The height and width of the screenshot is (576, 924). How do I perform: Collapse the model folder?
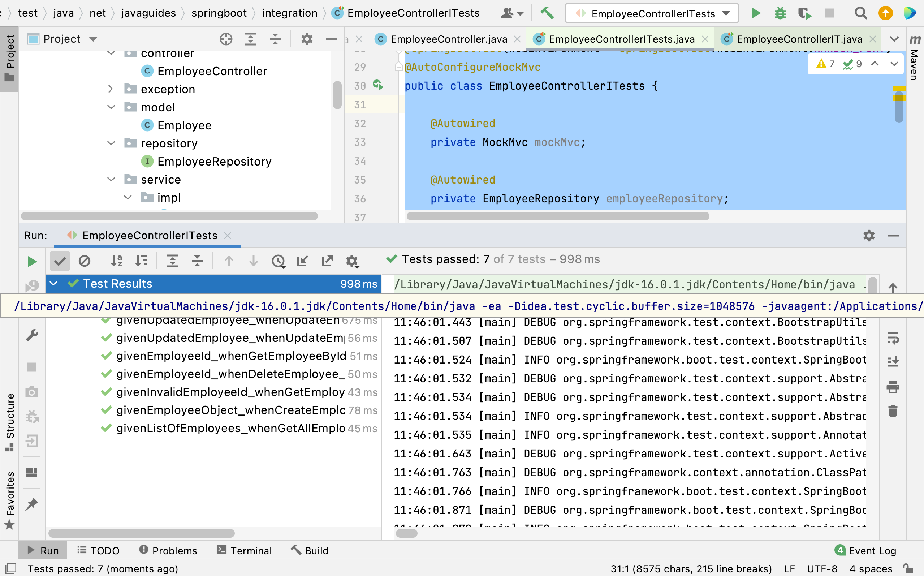pos(111,107)
